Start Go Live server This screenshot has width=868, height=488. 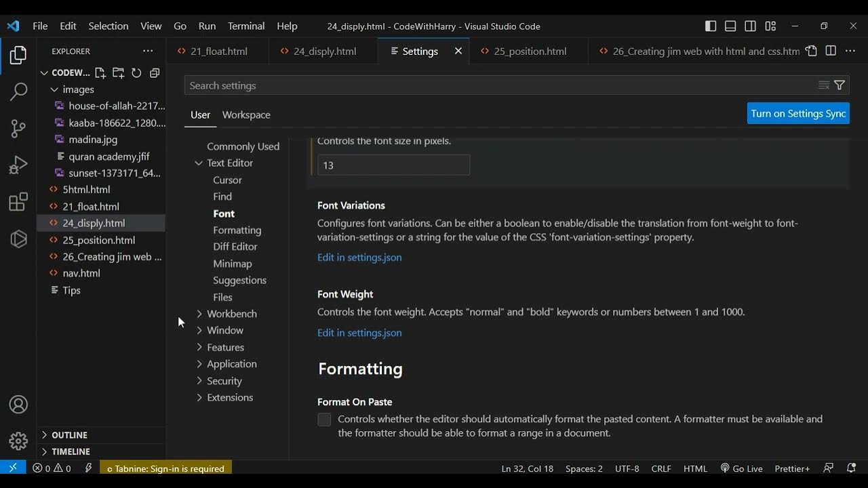741,468
